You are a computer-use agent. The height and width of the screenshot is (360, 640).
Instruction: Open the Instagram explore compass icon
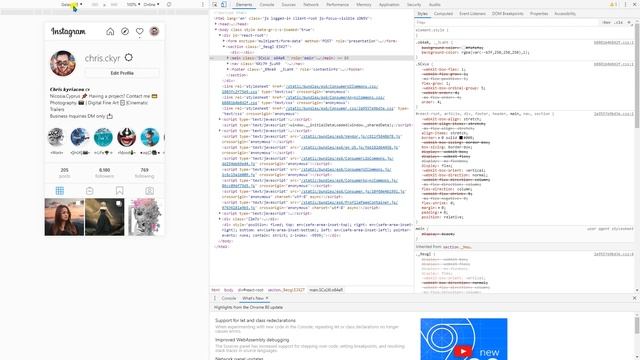125,31
